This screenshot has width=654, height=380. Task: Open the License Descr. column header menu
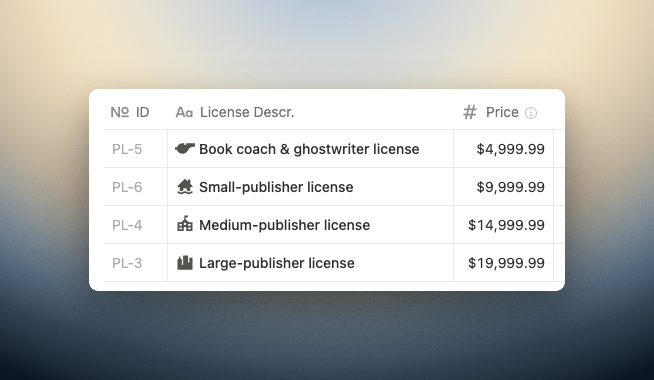tap(310, 112)
